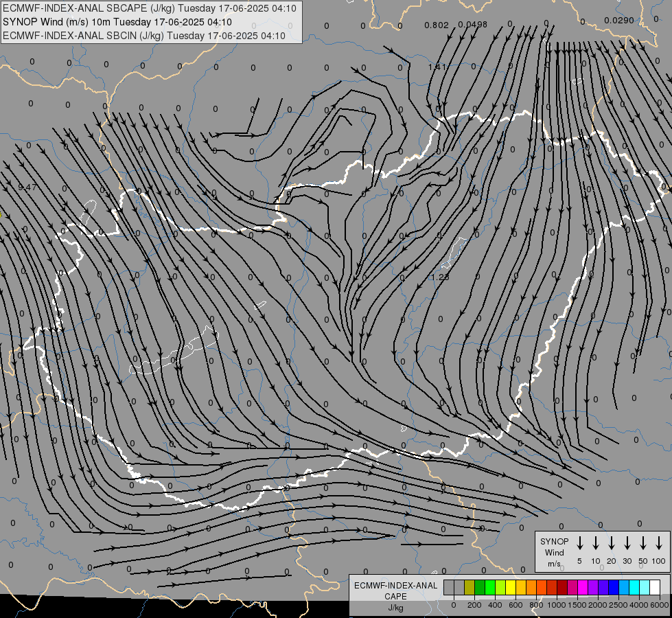Click the SYNOP Wind 10m header line
This screenshot has height=618, width=672.
[117, 22]
